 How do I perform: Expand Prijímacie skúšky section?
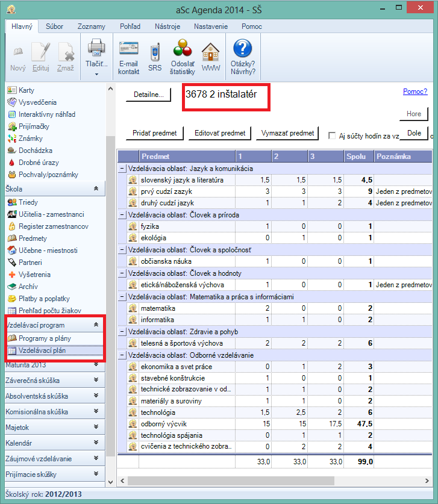coord(96,474)
